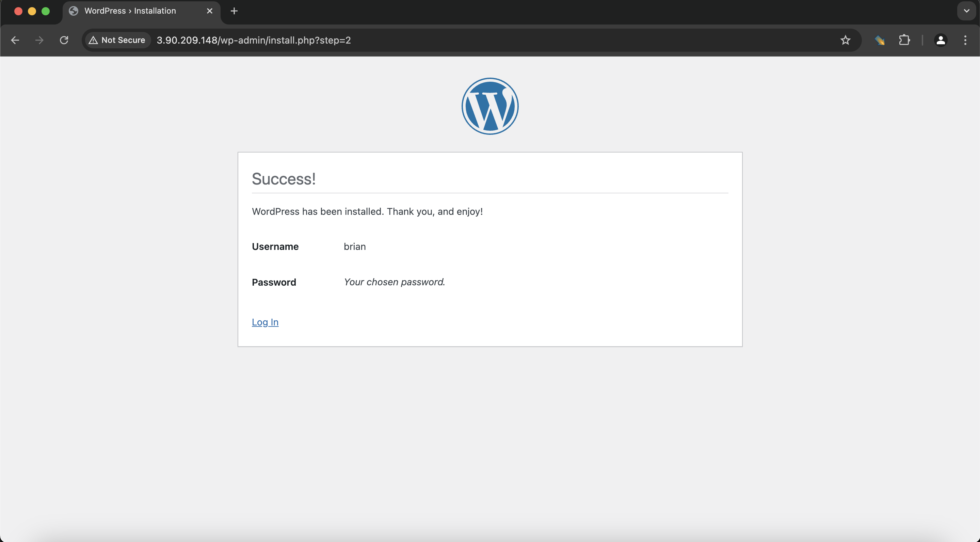This screenshot has height=542, width=980.
Task: Open the Chrome three-dot menu
Action: pyautogui.click(x=965, y=41)
